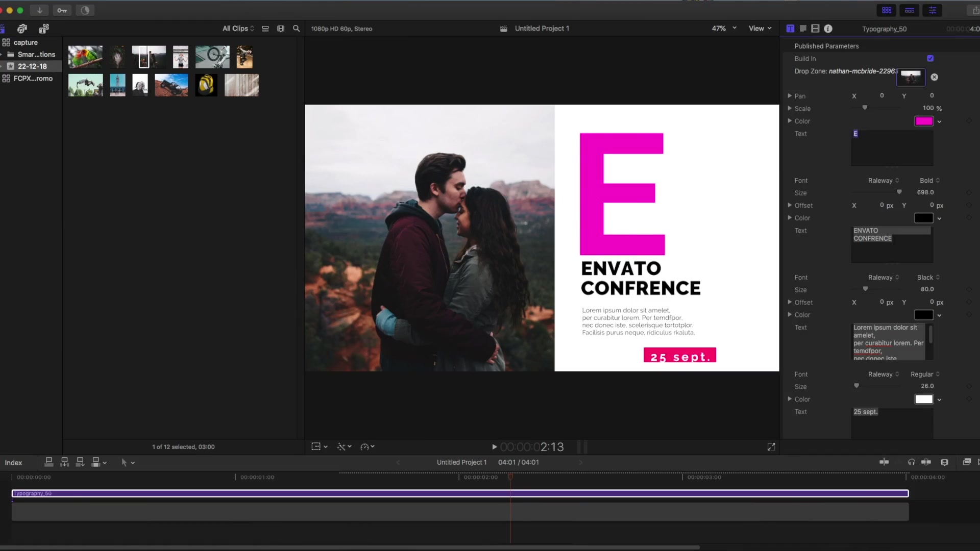Viewport: 980px width, 551px height.
Task: Open the viewer View menu
Action: (x=761, y=29)
